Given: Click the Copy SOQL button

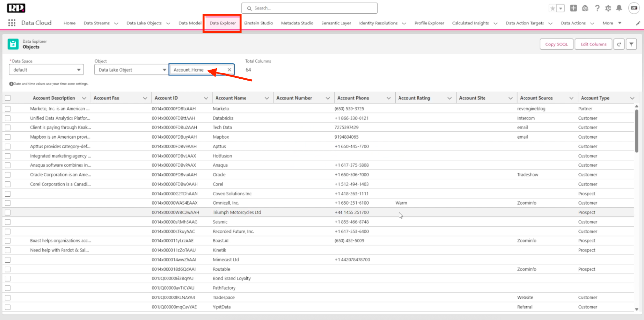Looking at the screenshot, I should [556, 44].
